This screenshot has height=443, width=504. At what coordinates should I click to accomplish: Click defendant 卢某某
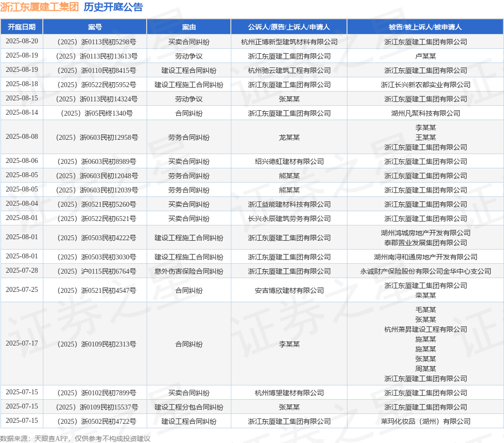[x=426, y=56]
